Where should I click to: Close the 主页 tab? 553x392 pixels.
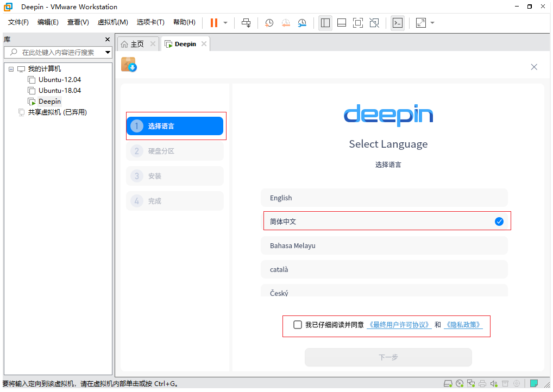tap(153, 44)
